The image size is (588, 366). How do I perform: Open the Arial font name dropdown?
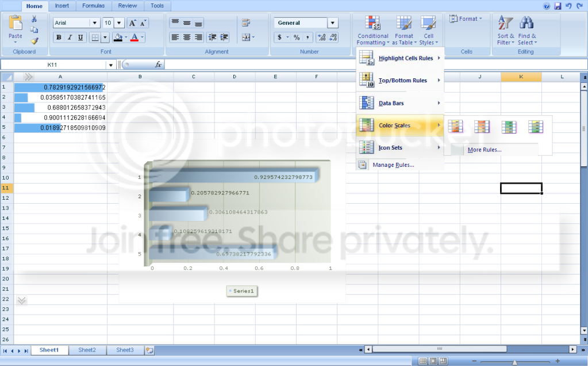95,23
